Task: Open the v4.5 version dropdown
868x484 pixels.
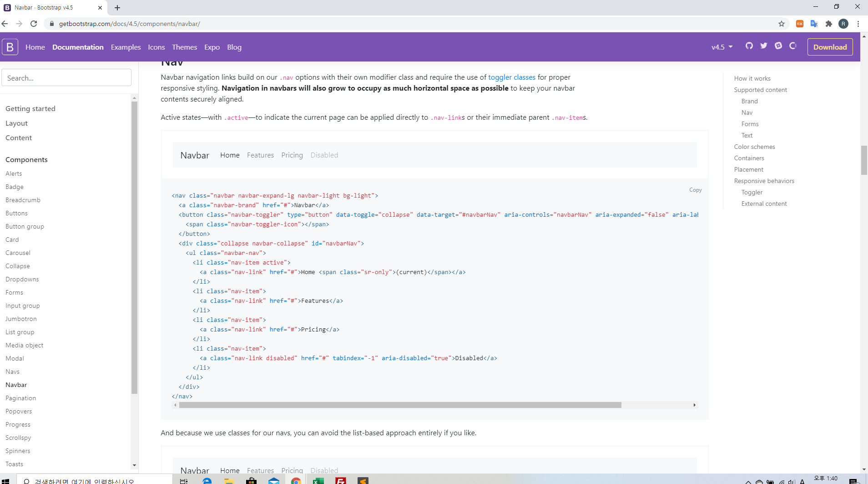Action: click(x=722, y=47)
